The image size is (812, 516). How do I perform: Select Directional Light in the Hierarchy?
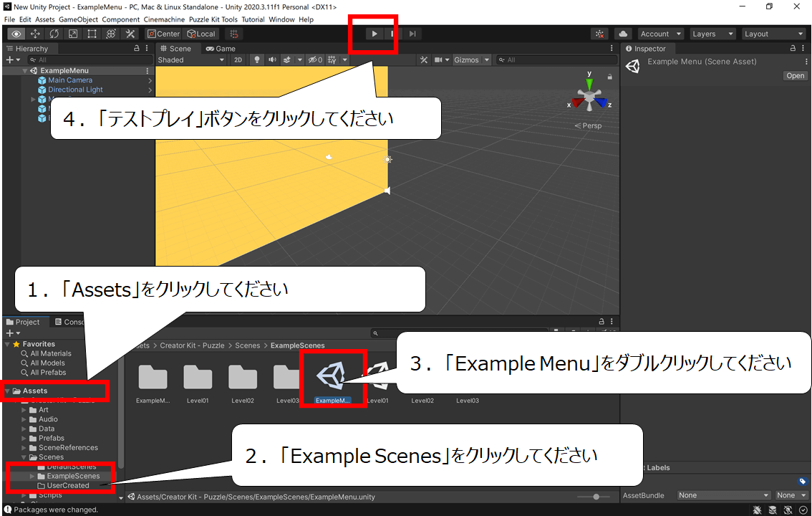click(x=75, y=90)
